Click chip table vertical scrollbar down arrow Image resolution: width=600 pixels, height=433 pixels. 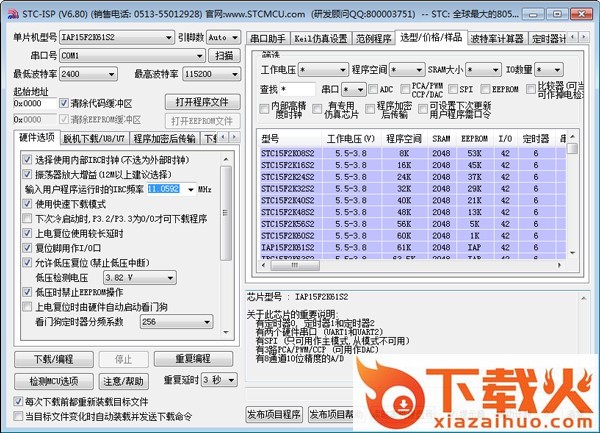click(572, 253)
